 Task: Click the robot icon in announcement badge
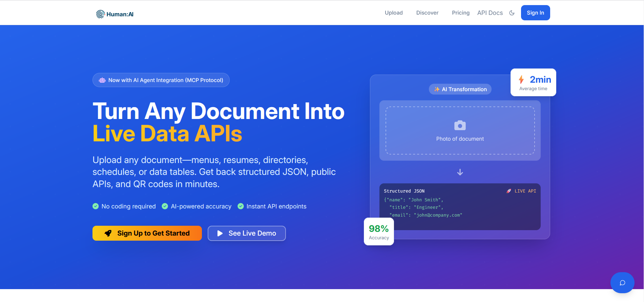pyautogui.click(x=102, y=80)
